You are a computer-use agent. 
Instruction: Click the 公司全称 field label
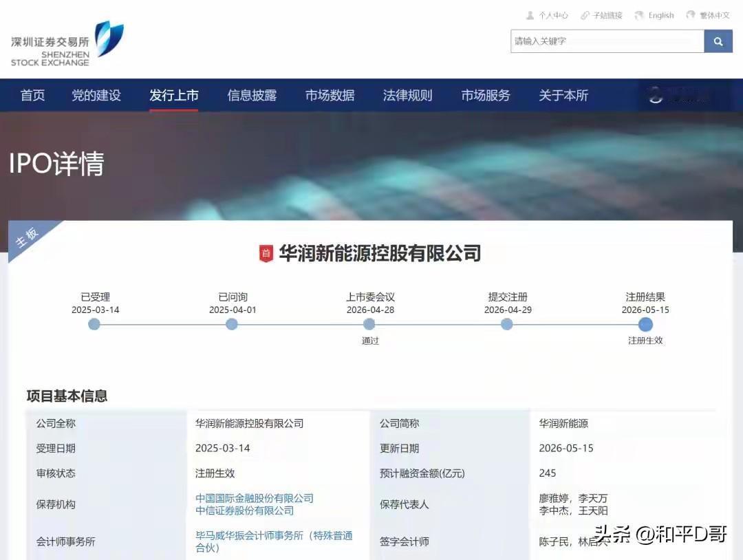(x=56, y=424)
